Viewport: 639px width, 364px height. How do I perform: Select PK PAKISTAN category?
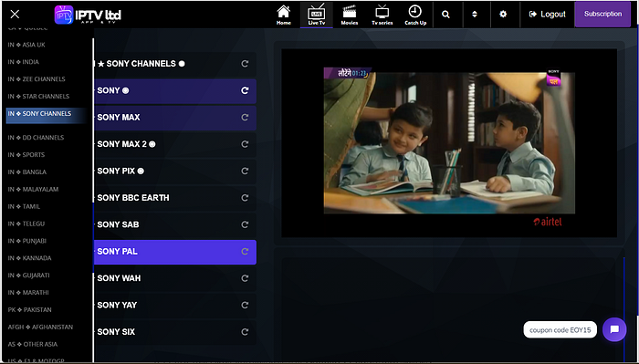tap(29, 310)
